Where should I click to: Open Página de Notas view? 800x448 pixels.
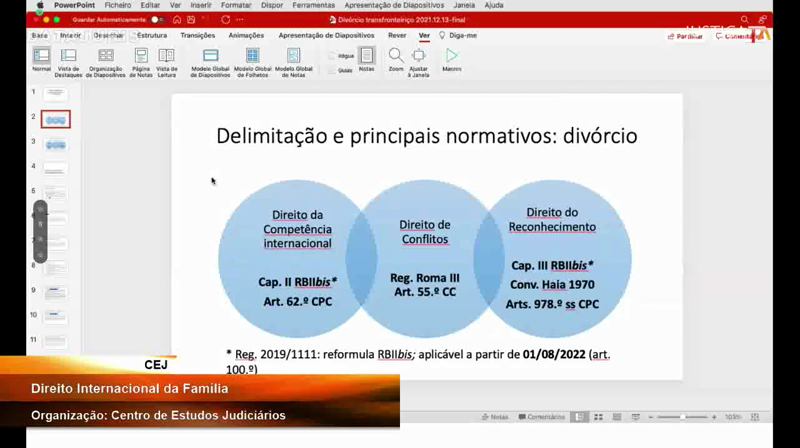click(x=140, y=56)
